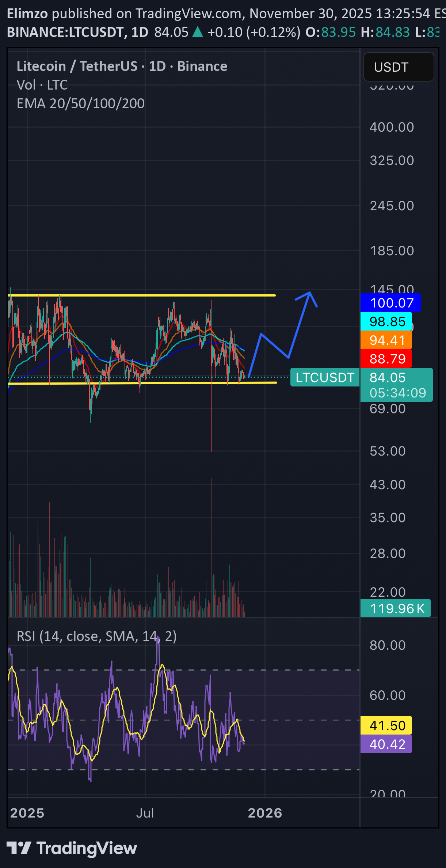446x868 pixels.
Task: Click the TradingView logo icon at bottom
Action: point(18,848)
